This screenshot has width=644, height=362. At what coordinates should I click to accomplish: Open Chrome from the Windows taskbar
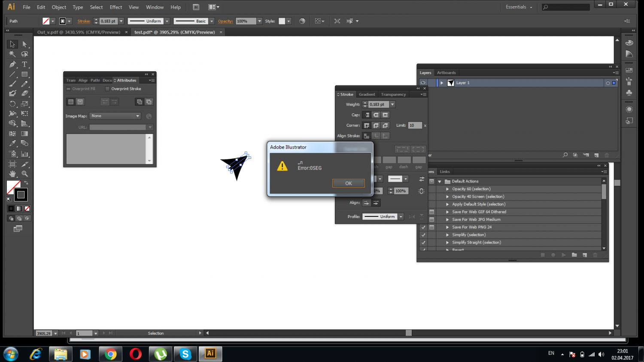point(111,354)
